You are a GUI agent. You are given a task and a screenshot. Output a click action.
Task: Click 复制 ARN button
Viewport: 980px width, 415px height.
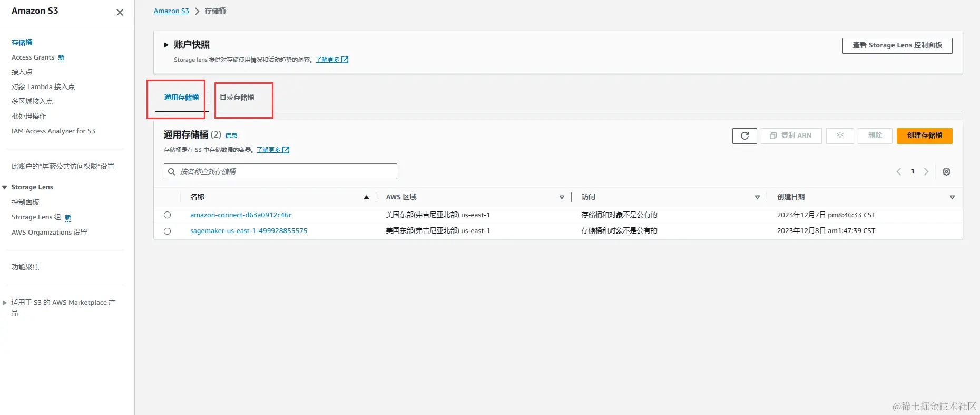click(791, 136)
